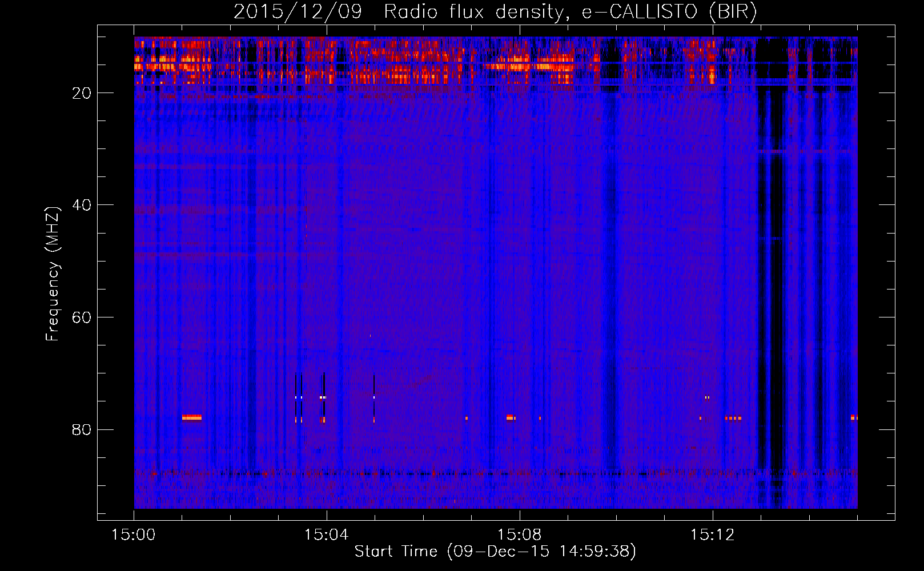Click the long orange burst near 78 MHz after 15:00
The height and width of the screenshot is (571, 924).
click(x=192, y=417)
